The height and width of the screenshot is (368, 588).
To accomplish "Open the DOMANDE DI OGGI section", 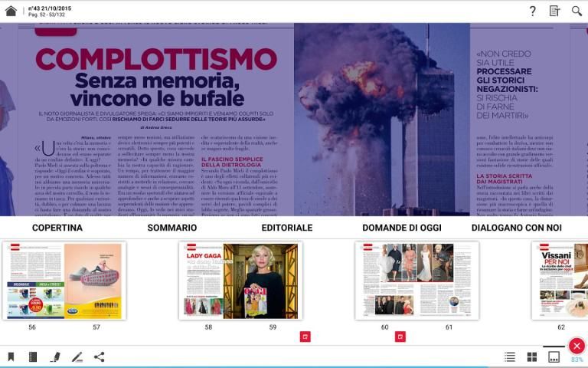I will [402, 228].
